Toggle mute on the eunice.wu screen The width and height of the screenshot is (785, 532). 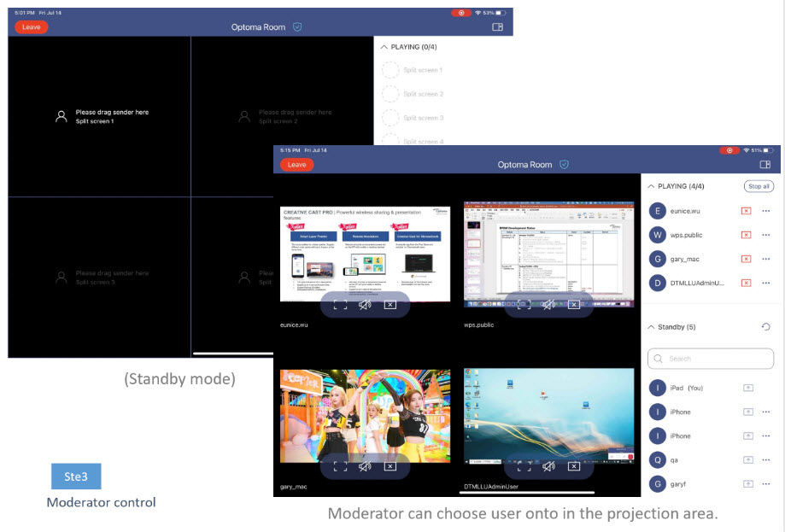[365, 305]
